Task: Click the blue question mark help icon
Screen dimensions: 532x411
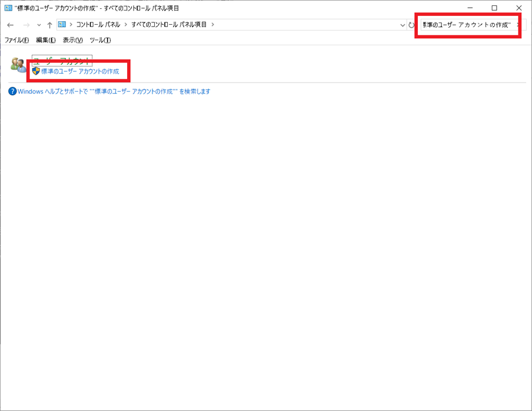Action: pos(12,91)
